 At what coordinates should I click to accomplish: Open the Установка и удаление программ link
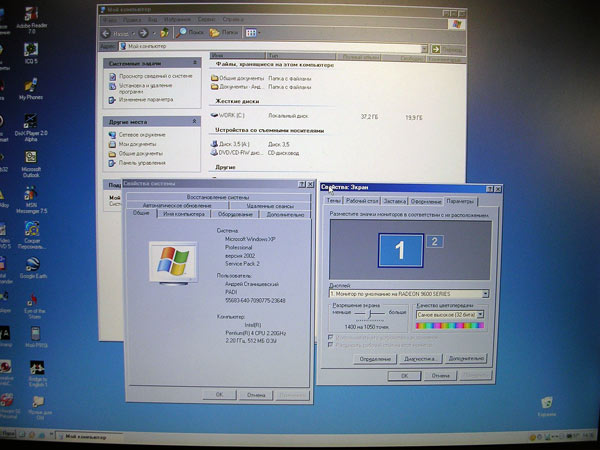(145, 88)
